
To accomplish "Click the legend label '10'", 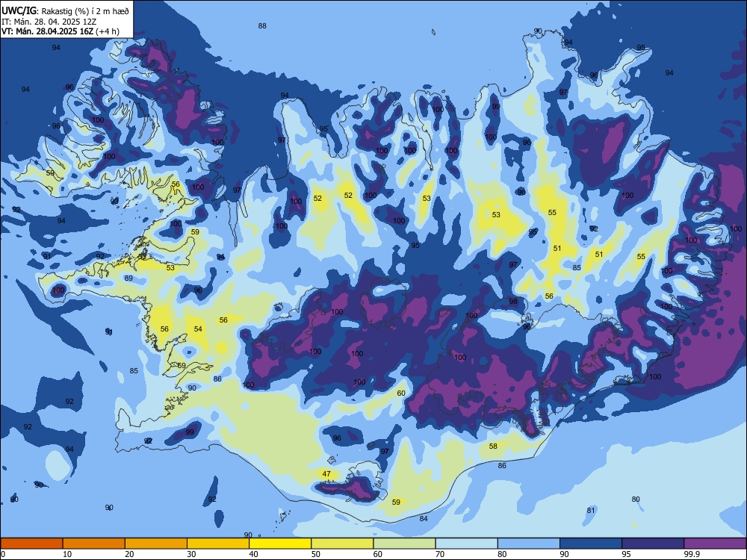I will tap(67, 554).
